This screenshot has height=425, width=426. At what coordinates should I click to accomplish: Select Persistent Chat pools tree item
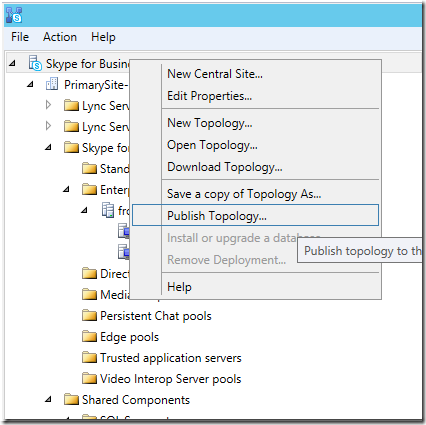coord(156,316)
